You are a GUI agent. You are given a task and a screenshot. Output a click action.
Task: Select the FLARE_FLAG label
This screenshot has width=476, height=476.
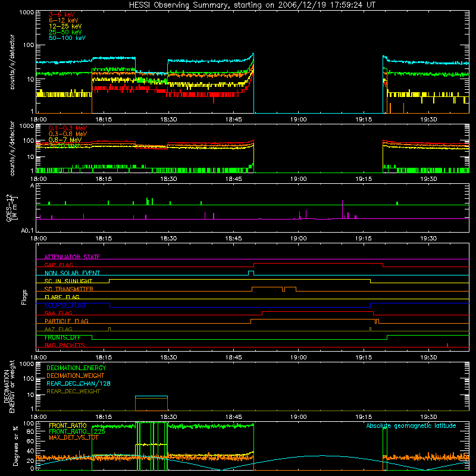[62, 297]
